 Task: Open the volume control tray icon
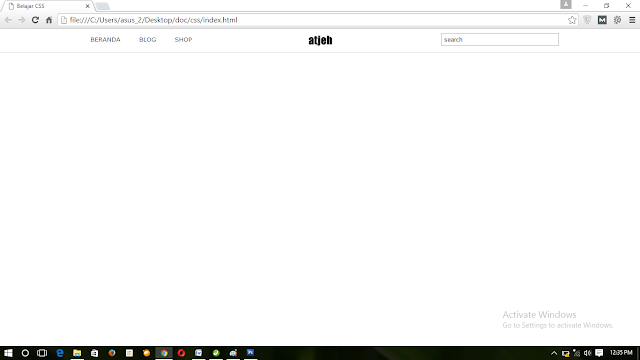(x=587, y=353)
